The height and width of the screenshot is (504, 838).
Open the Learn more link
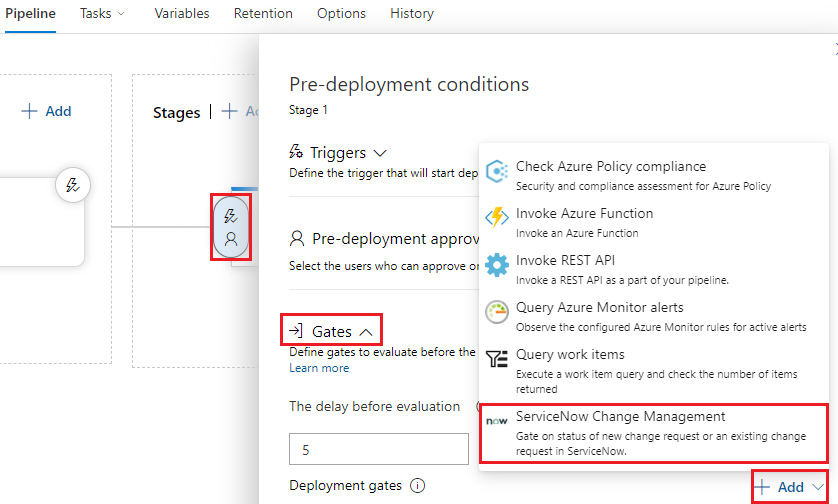coord(319,368)
